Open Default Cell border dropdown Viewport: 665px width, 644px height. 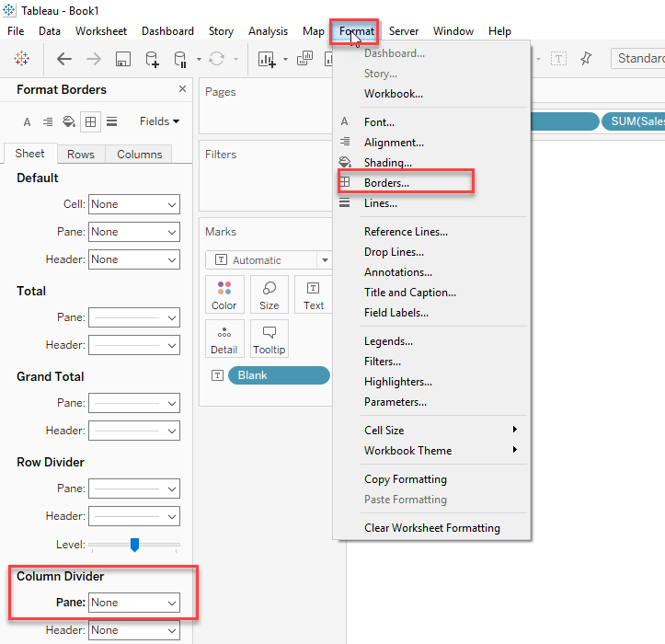(134, 204)
